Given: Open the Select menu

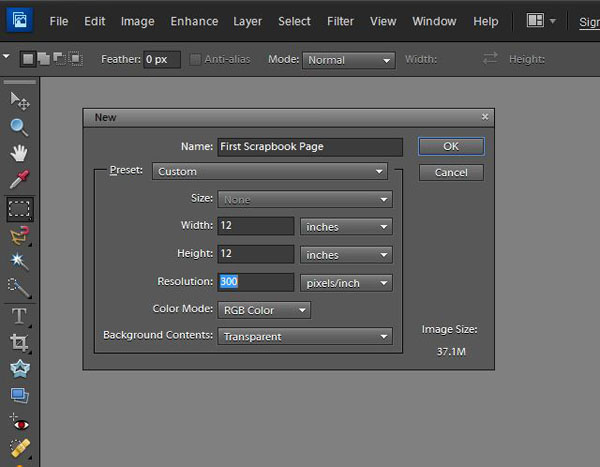Looking at the screenshot, I should 294,21.
